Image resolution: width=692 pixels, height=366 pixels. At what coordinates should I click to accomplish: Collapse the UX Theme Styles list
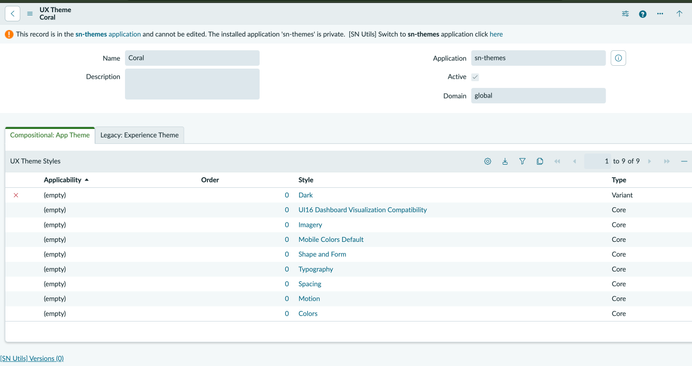[684, 161]
